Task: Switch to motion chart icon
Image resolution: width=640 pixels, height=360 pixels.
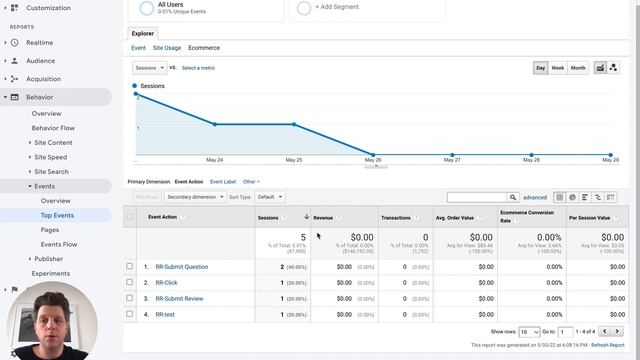Action: point(613,68)
